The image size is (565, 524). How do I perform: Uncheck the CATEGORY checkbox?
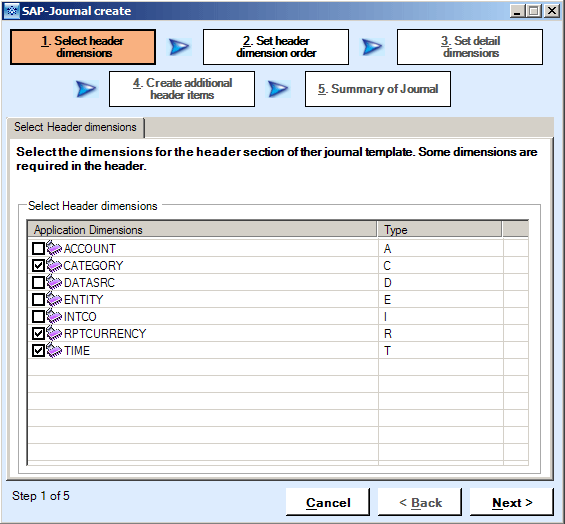tap(38, 265)
